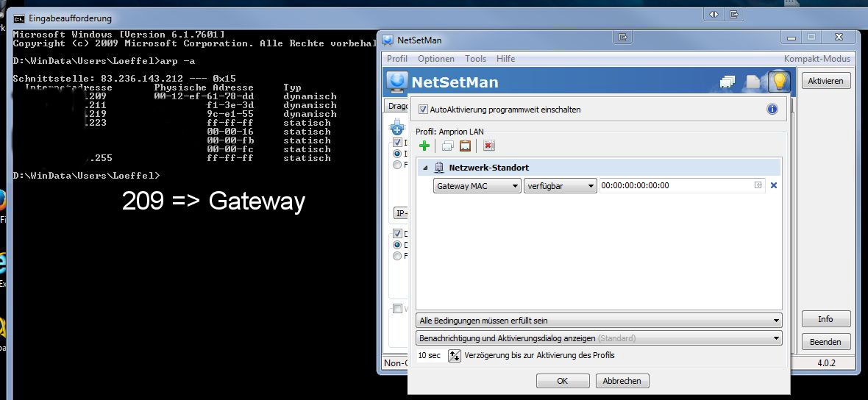Open the Profil menu

[397, 59]
